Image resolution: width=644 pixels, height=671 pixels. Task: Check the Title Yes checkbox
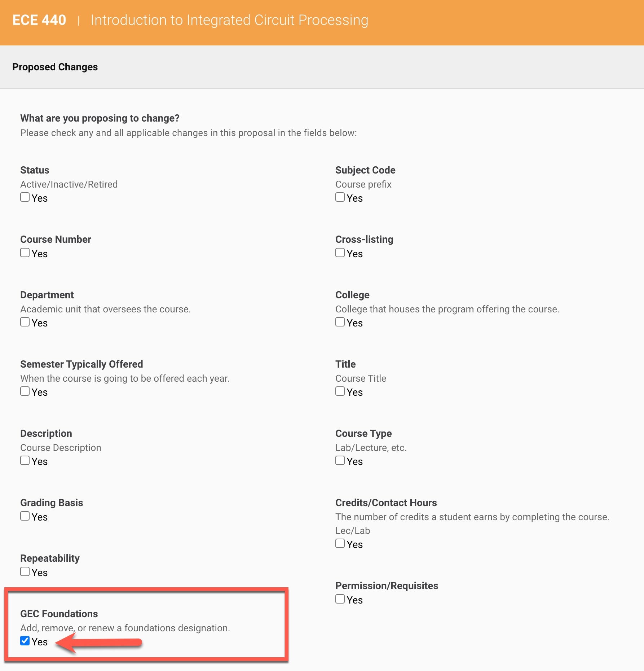tap(340, 391)
